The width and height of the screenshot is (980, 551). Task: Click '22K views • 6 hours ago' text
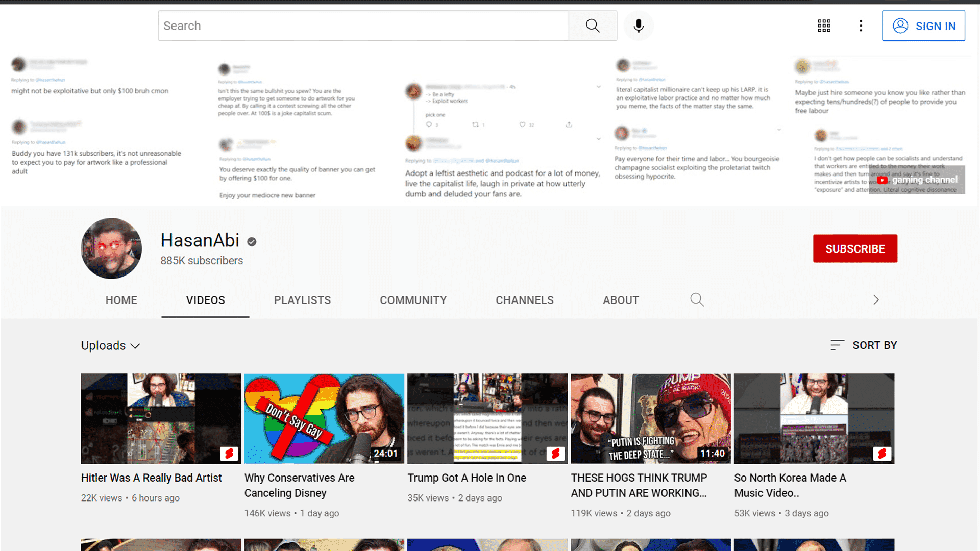coord(130,498)
